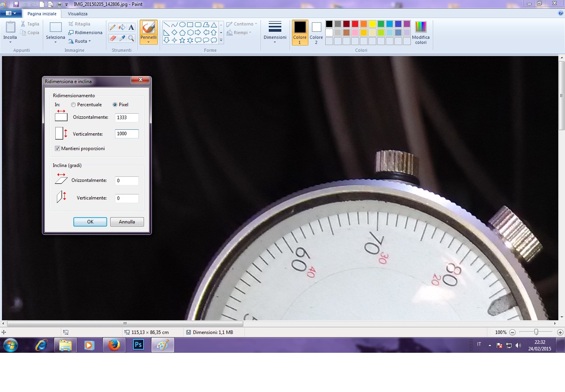Close the Ridimensiona e inclina dialog
565x392 pixels.
[x=140, y=80]
